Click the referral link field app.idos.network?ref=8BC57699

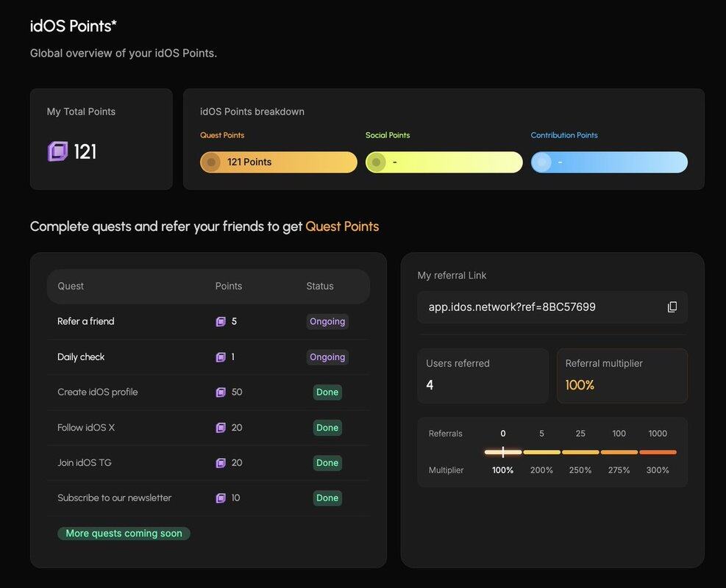click(552, 307)
